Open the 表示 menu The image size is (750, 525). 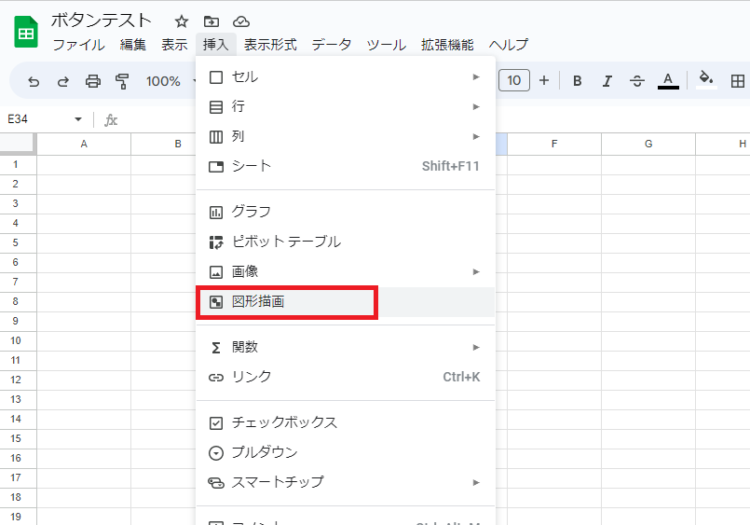175,45
